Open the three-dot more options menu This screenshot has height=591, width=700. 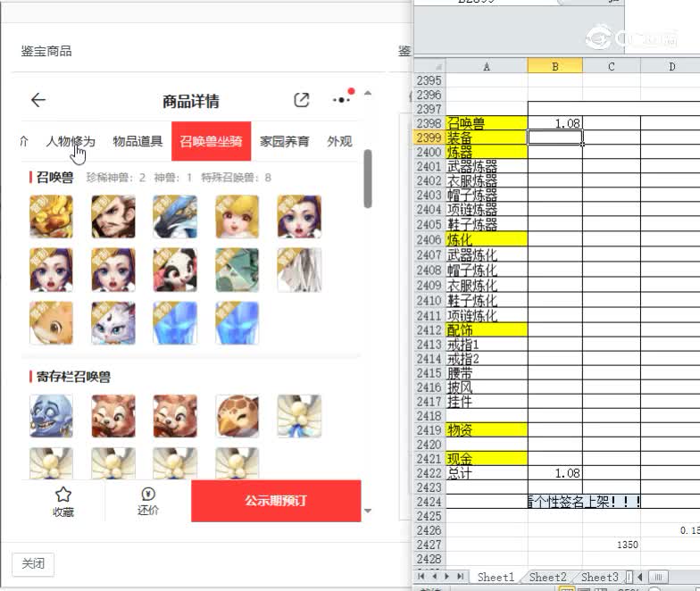click(x=342, y=100)
